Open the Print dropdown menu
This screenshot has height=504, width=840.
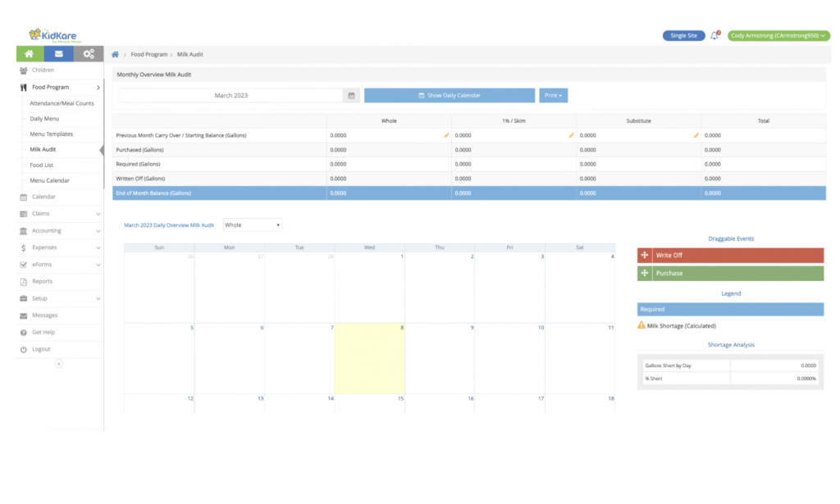(x=554, y=95)
